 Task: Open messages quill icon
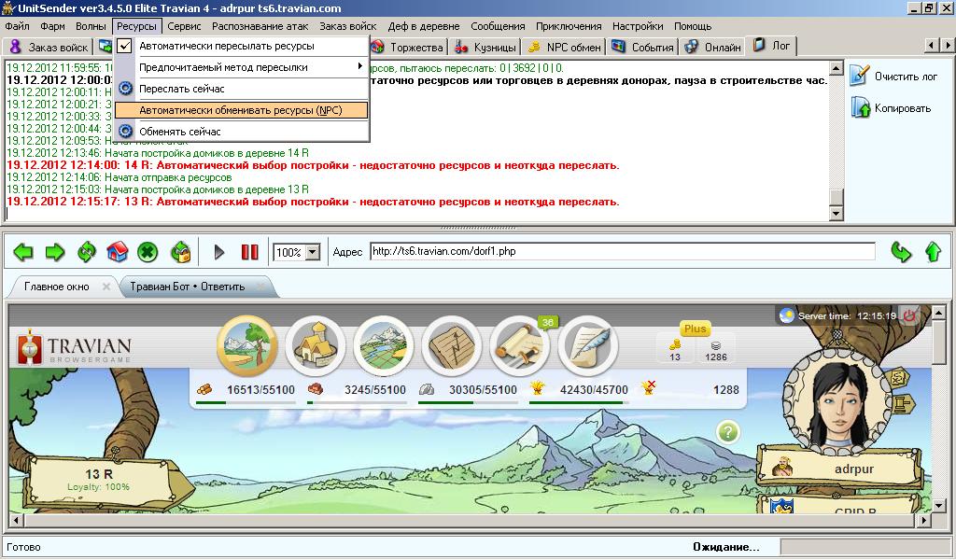point(588,345)
